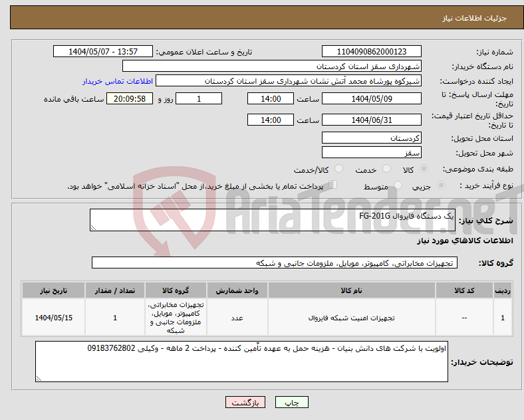
Task: Click the طبقه بندی موضوعی label
Action: tap(478, 169)
